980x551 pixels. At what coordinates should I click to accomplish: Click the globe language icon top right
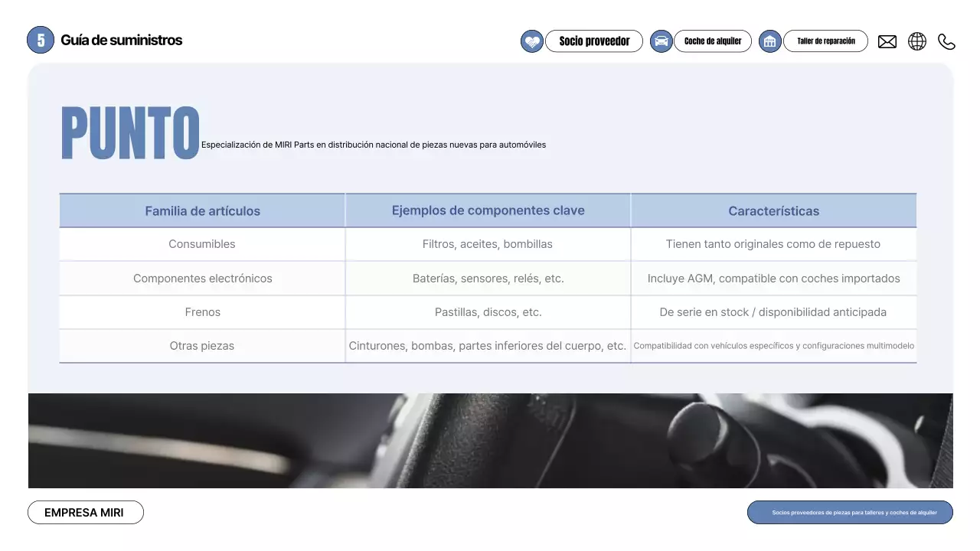point(917,41)
